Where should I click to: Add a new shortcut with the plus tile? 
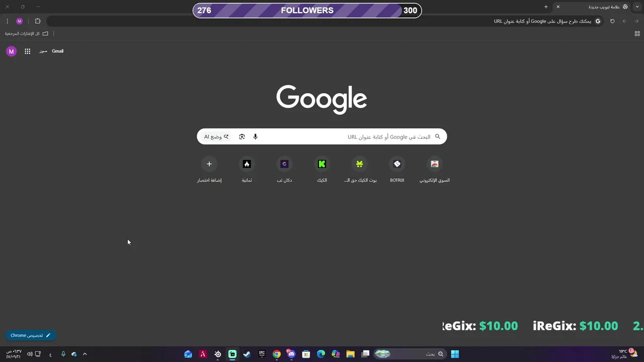pyautogui.click(x=209, y=170)
